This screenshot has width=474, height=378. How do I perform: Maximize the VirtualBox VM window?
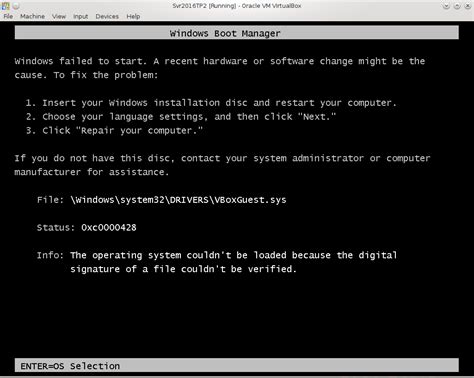457,6
